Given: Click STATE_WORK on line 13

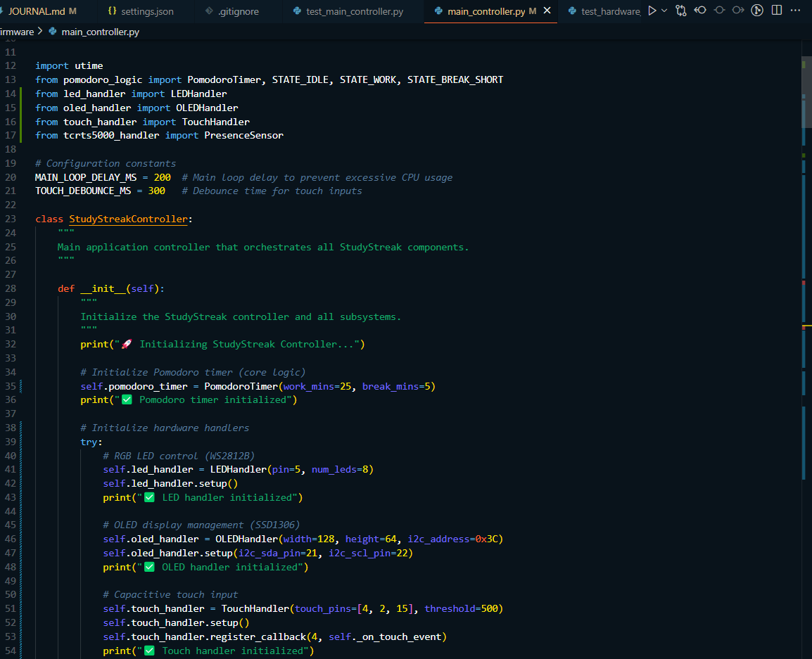Looking at the screenshot, I should pos(368,79).
